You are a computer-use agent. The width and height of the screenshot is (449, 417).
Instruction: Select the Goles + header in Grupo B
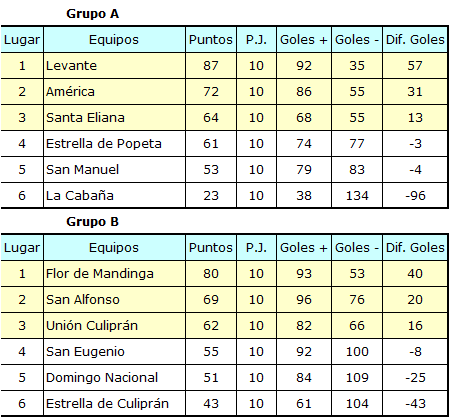[304, 248]
